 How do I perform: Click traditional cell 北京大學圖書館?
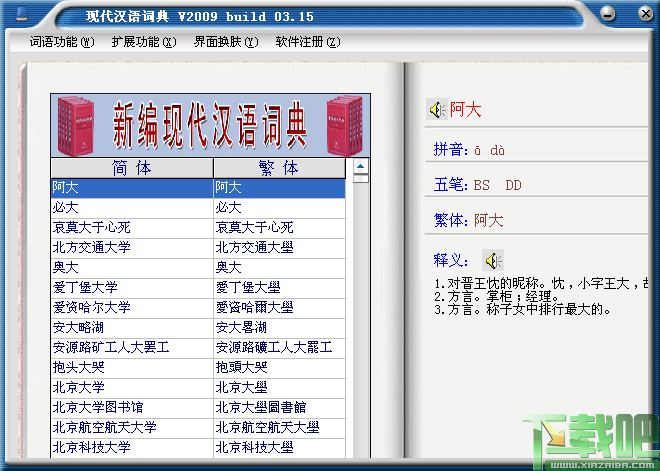[x=279, y=408]
